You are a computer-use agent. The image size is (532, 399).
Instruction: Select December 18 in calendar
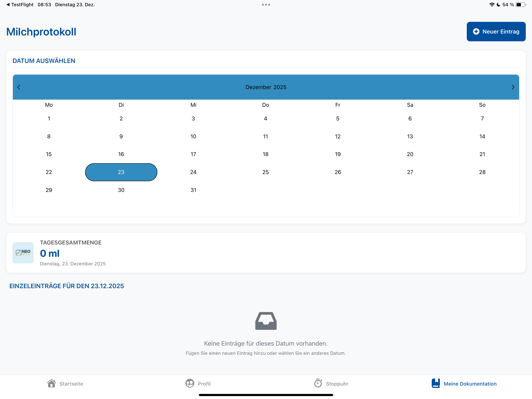[266, 154]
